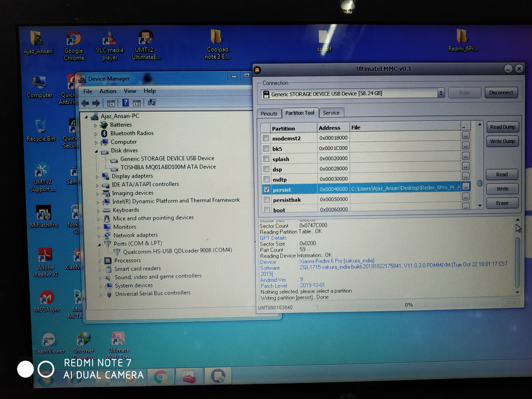Open VLC media player desktop icon
This screenshot has height=399, width=532.
110,46
